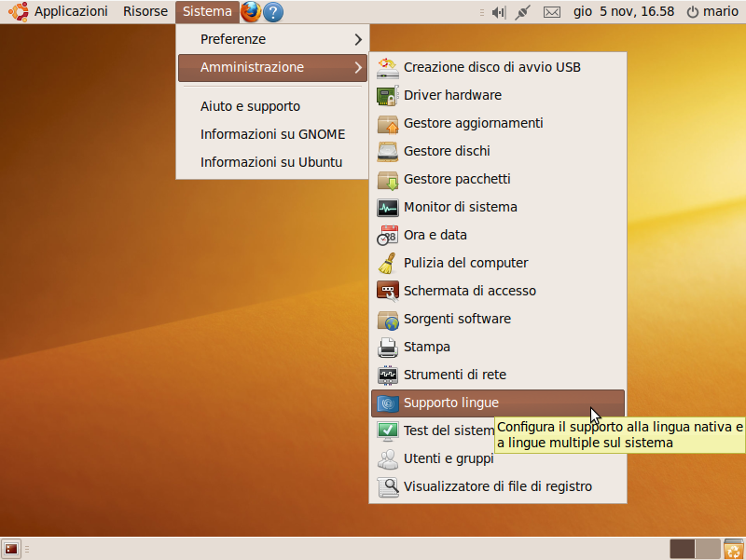Select Supporto lingue menu entry

click(x=450, y=403)
